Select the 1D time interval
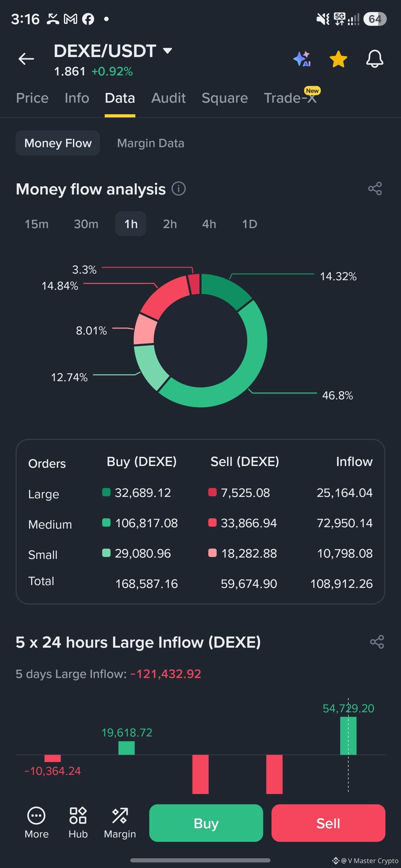This screenshot has width=401, height=868. tap(250, 224)
